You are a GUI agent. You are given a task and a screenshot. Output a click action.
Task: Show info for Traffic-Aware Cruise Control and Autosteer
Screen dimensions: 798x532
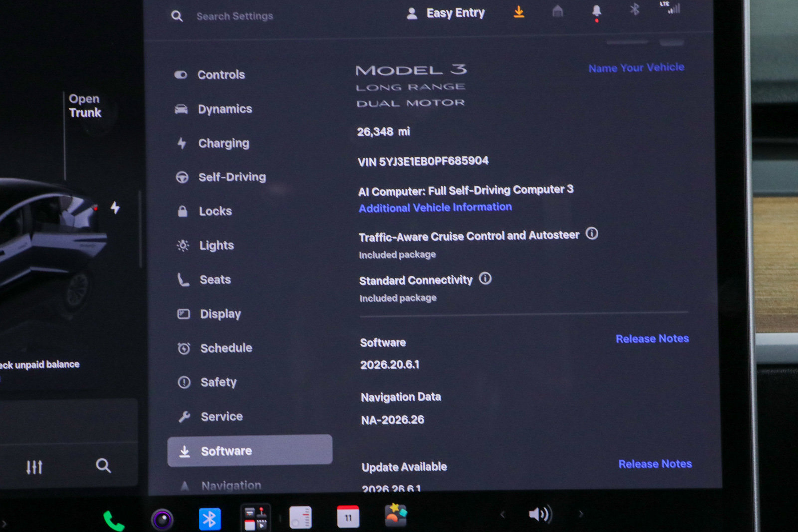click(592, 233)
